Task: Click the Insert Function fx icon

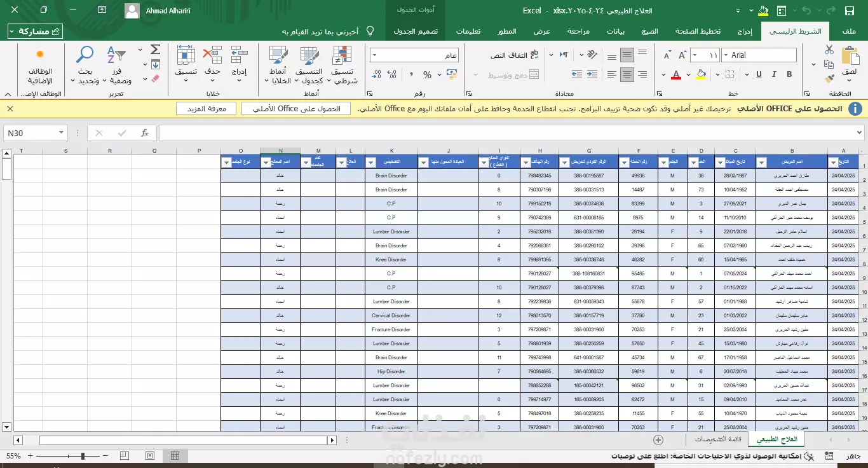Action: click(x=145, y=133)
